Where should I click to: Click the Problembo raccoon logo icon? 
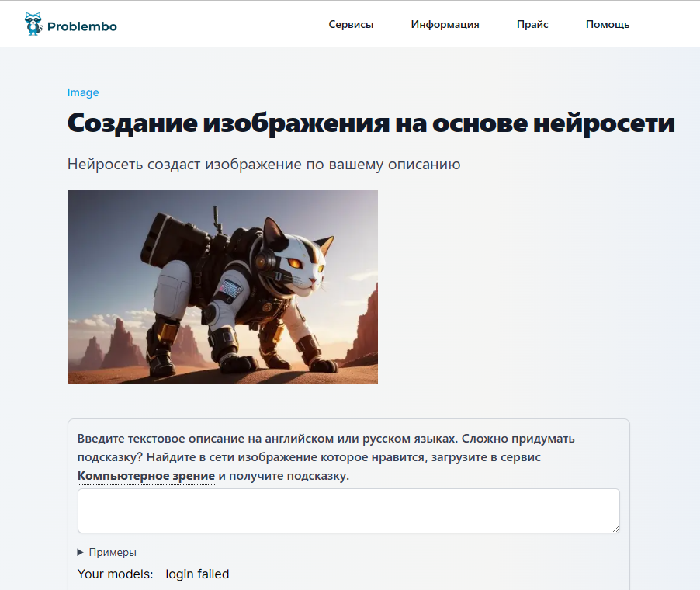pyautogui.click(x=33, y=24)
